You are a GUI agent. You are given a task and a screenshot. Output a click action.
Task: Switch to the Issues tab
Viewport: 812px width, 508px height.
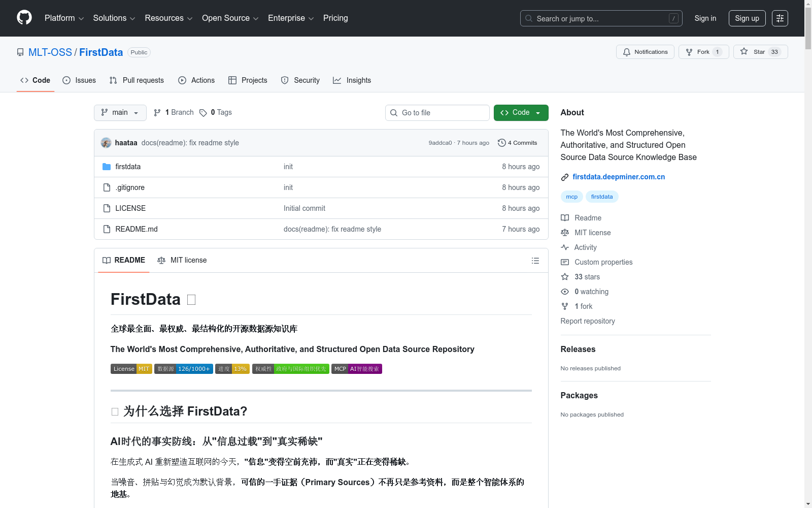point(79,80)
